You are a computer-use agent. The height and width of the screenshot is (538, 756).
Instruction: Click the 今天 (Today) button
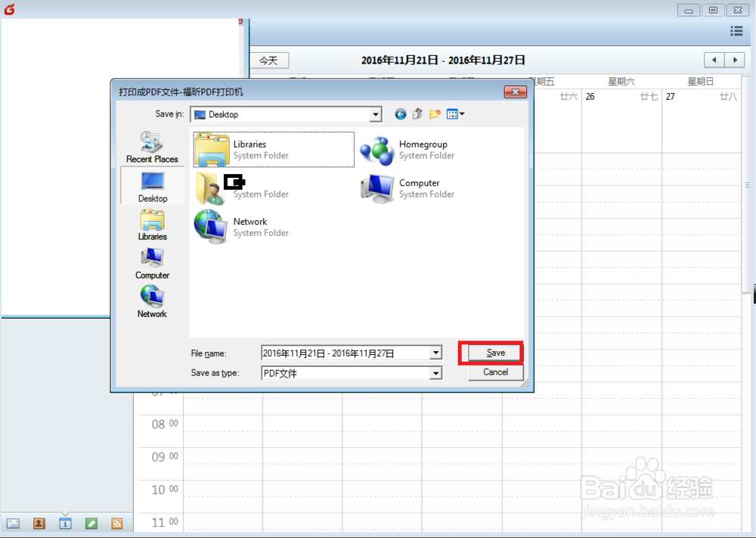coord(268,61)
